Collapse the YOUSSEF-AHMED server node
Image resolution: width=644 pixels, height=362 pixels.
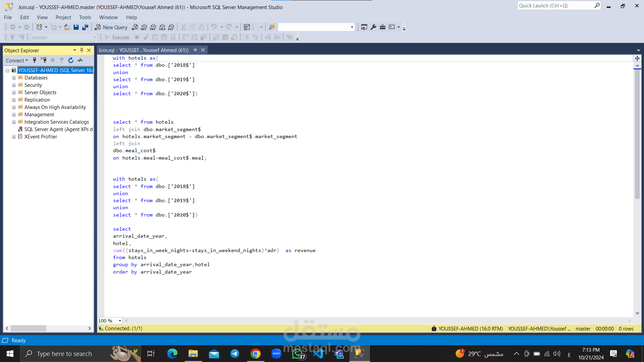[x=7, y=70]
